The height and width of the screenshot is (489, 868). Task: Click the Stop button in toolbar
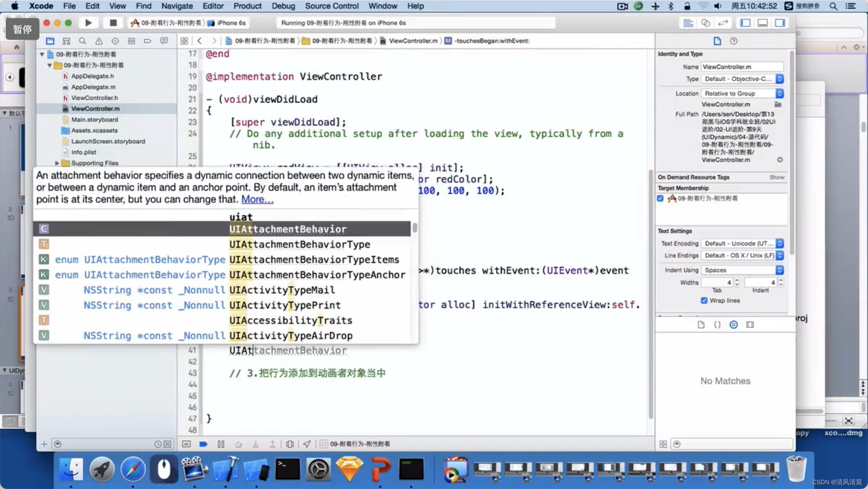(113, 23)
